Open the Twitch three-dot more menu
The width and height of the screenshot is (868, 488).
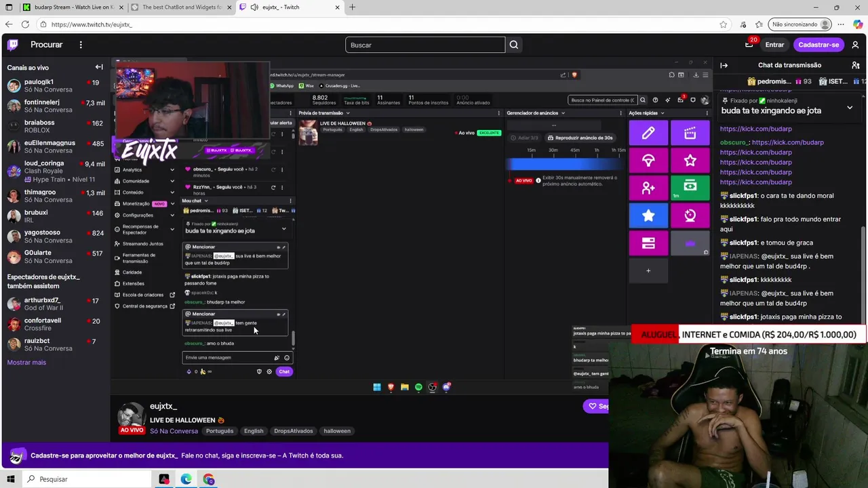pos(81,45)
